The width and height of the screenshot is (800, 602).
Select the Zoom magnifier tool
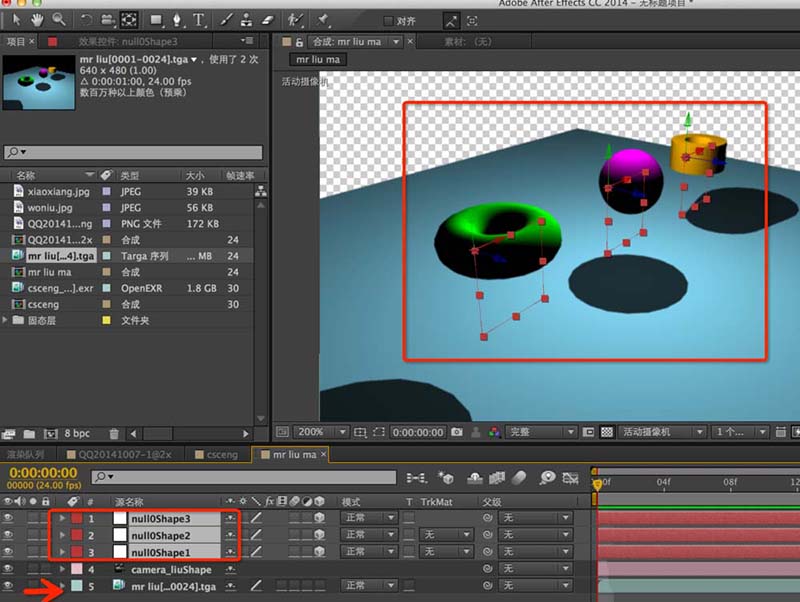(x=58, y=19)
